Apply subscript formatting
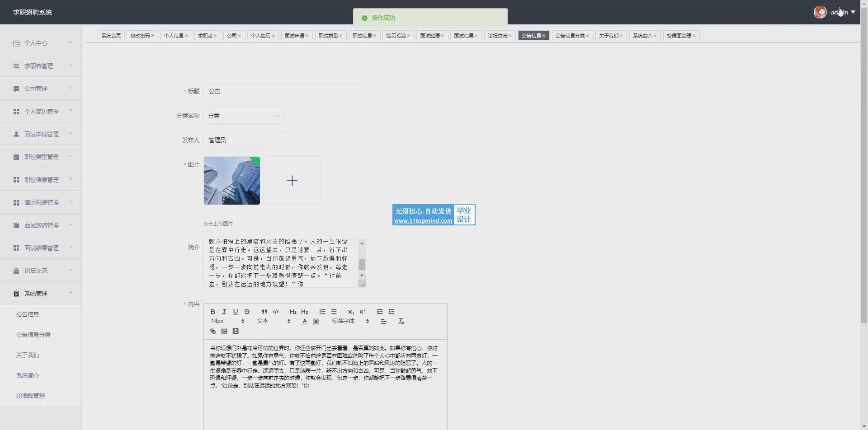 coord(351,312)
